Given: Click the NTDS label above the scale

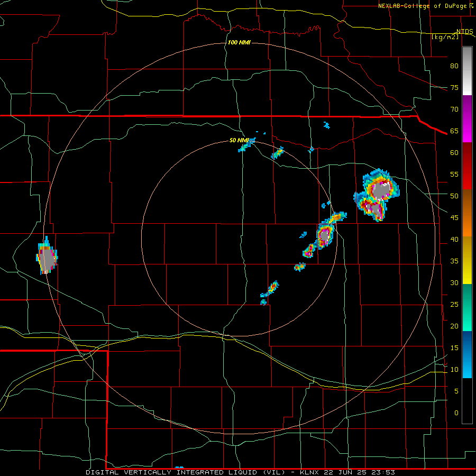Looking at the screenshot, I should (465, 32).
